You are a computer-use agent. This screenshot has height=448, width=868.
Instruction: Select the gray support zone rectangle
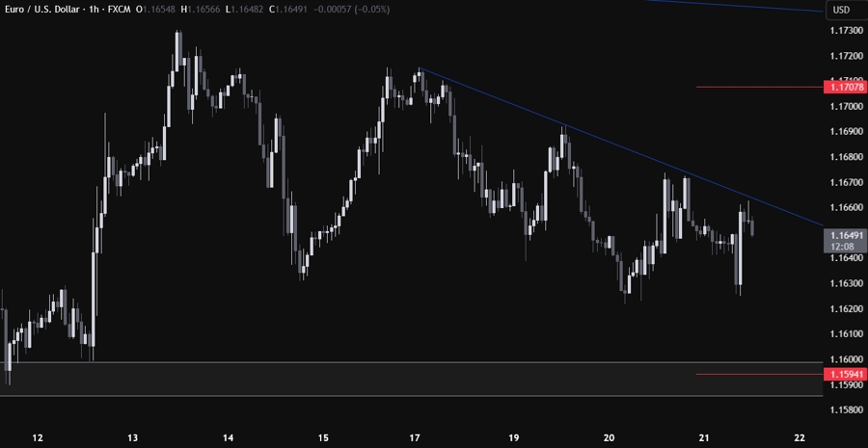click(386, 380)
